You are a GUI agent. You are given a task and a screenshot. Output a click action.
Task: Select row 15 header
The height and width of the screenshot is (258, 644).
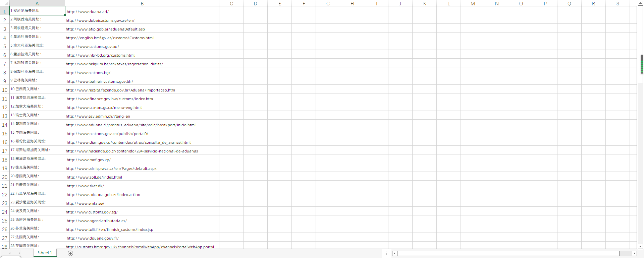(5, 133)
